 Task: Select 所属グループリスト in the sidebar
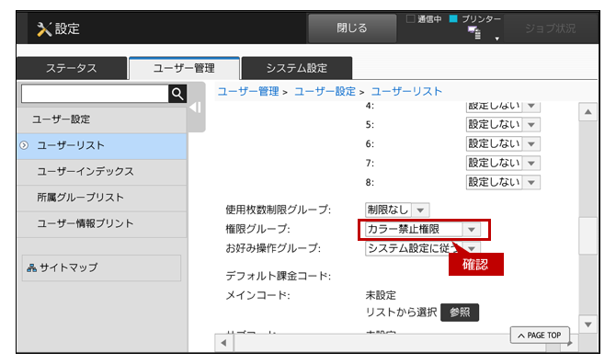pyautogui.click(x=102, y=198)
